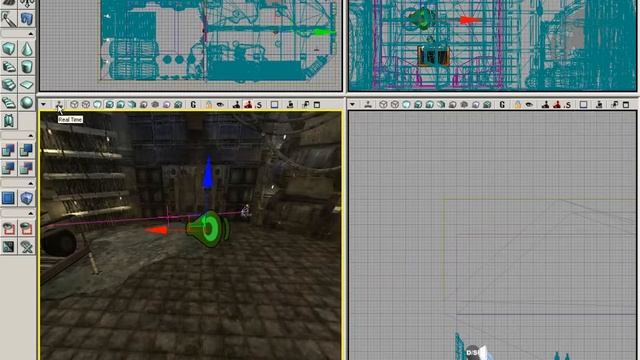The width and height of the screenshot is (640, 360).
Task: Click Hide Selected Actors
Action: (27, 229)
